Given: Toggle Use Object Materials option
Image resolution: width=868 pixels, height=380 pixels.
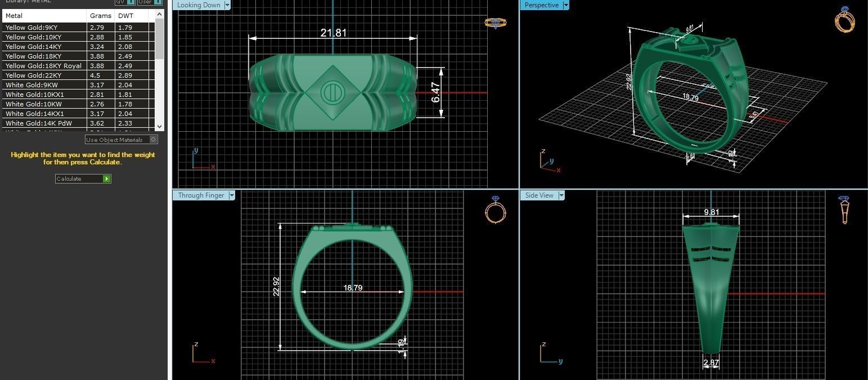Looking at the screenshot, I should 122,140.
